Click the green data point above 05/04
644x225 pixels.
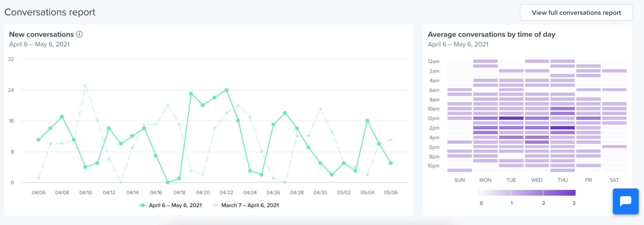[367, 121]
